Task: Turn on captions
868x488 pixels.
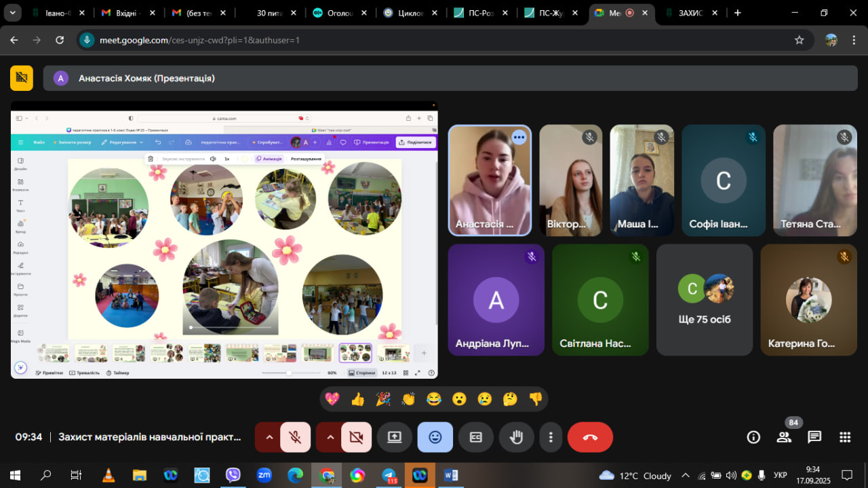Action: tap(476, 437)
